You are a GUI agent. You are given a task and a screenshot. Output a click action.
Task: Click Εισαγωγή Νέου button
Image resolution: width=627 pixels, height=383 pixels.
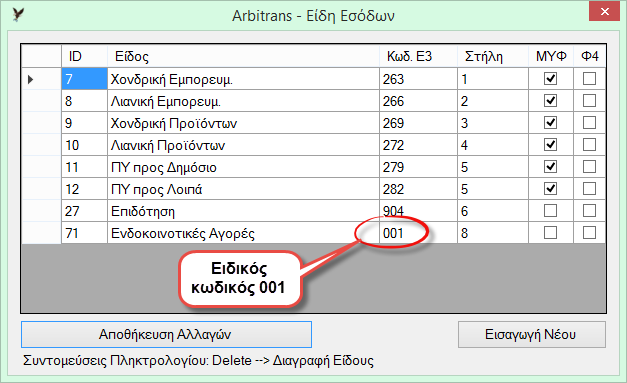(531, 335)
